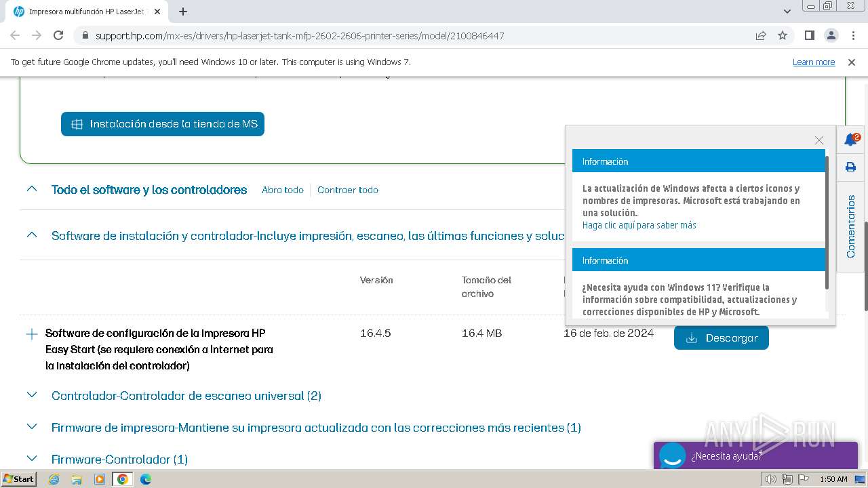The height and width of the screenshot is (488, 868).
Task: Collapse Software de instalación y controlador section
Action: tap(32, 235)
